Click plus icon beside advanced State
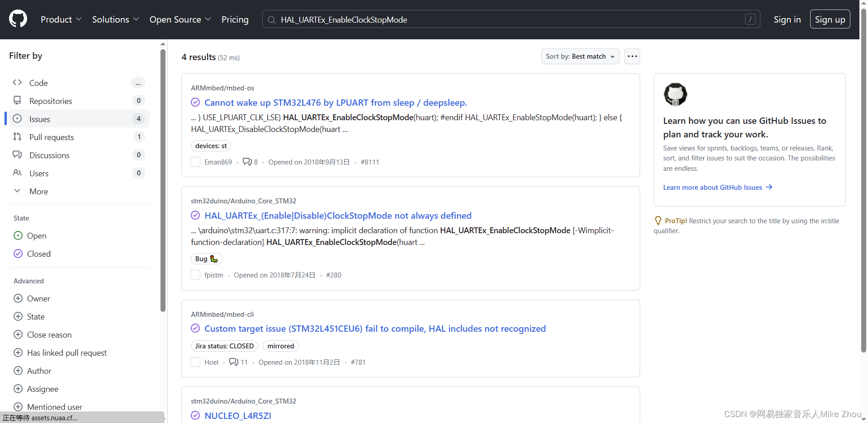Screen dimensions: 868x423 (x=18, y=316)
